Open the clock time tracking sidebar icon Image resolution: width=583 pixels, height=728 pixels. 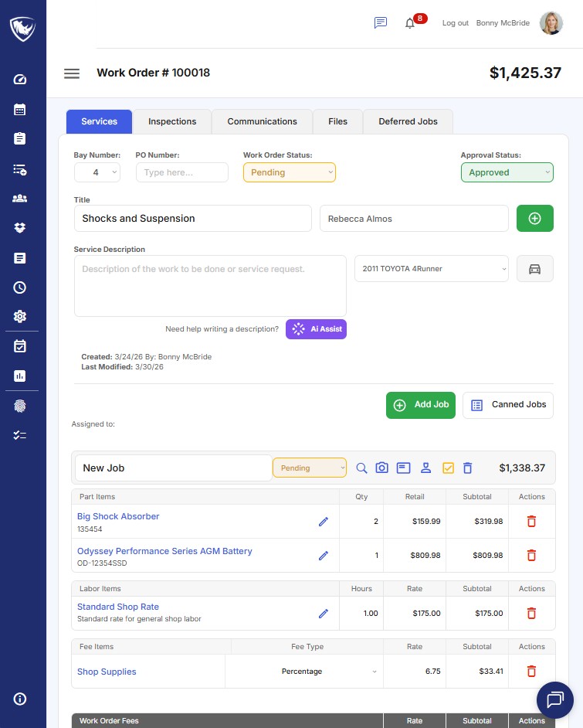pyautogui.click(x=19, y=287)
